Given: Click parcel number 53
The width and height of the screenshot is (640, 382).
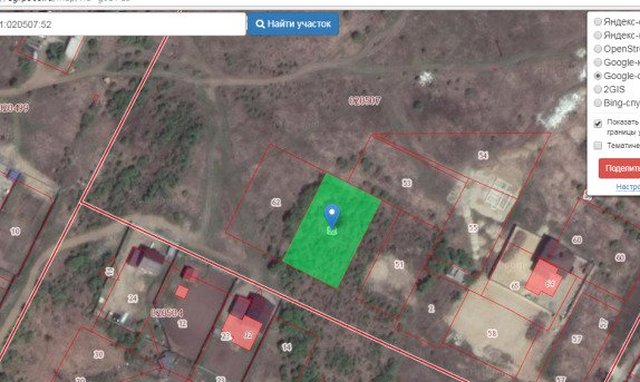Looking at the screenshot, I should click(407, 183).
